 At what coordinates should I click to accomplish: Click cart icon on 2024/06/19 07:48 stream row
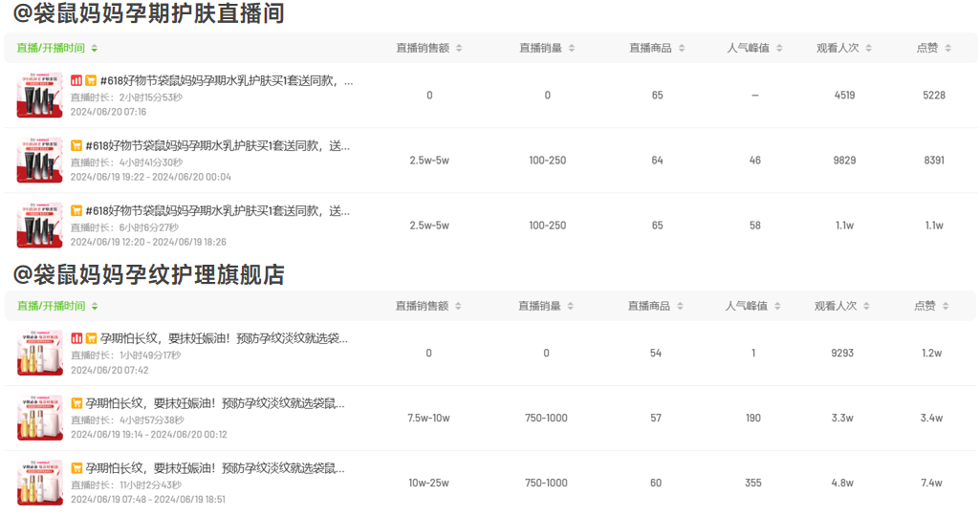pos(76,468)
